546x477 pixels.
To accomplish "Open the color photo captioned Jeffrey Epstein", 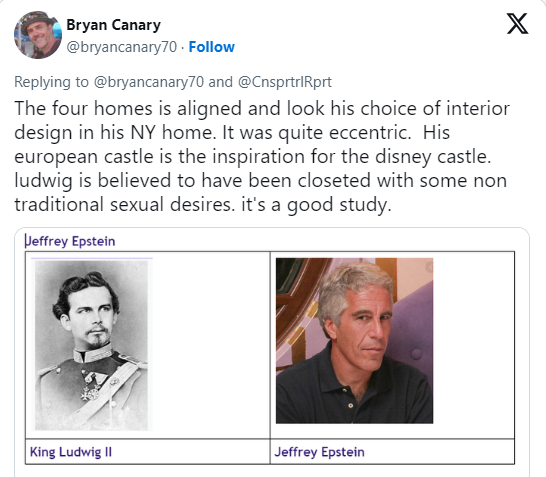I will [354, 341].
